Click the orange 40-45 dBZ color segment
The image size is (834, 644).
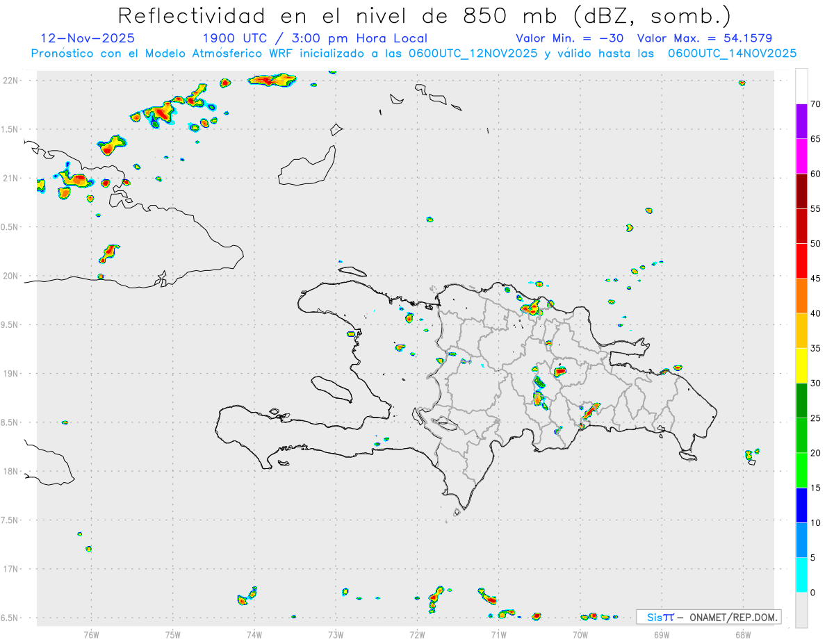(801, 296)
